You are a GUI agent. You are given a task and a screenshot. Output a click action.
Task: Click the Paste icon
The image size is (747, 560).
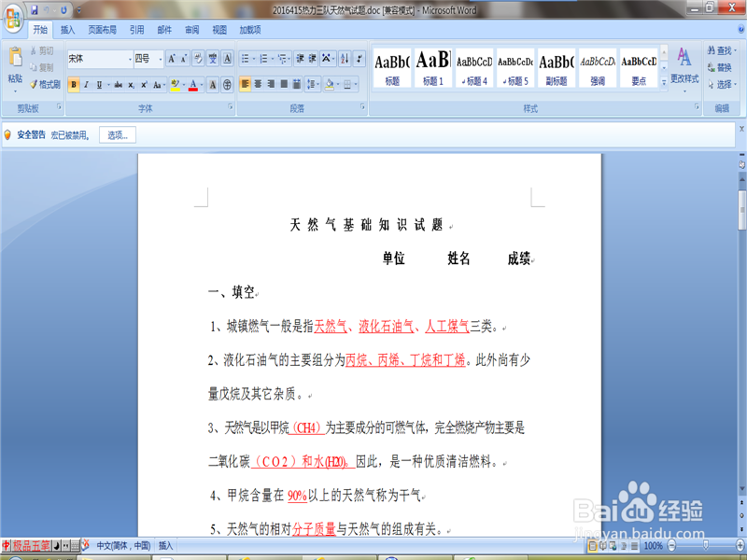coord(15,58)
